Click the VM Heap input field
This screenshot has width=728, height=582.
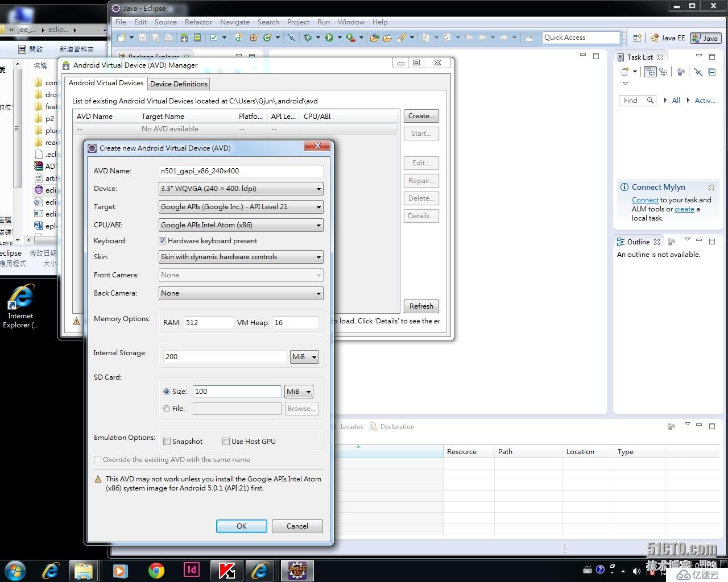click(x=296, y=323)
